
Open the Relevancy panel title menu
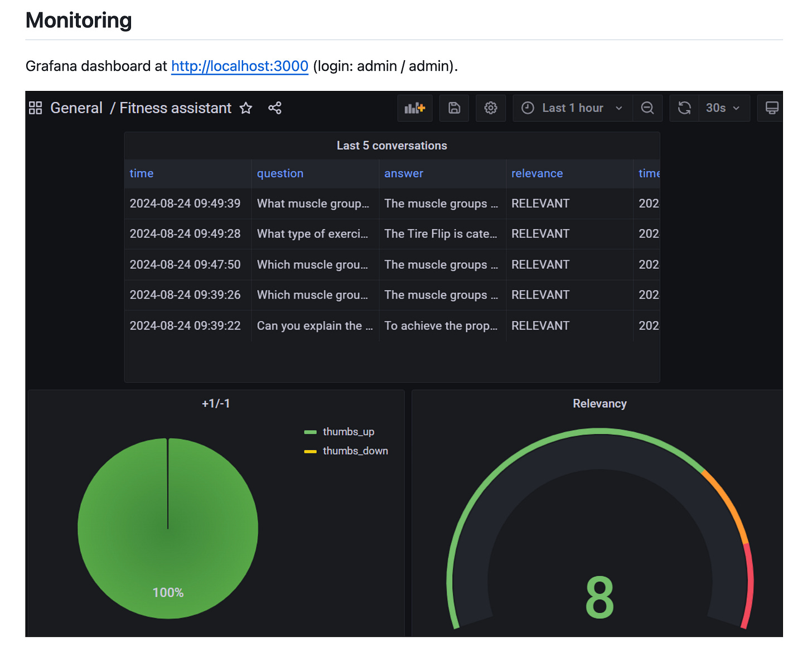point(600,403)
